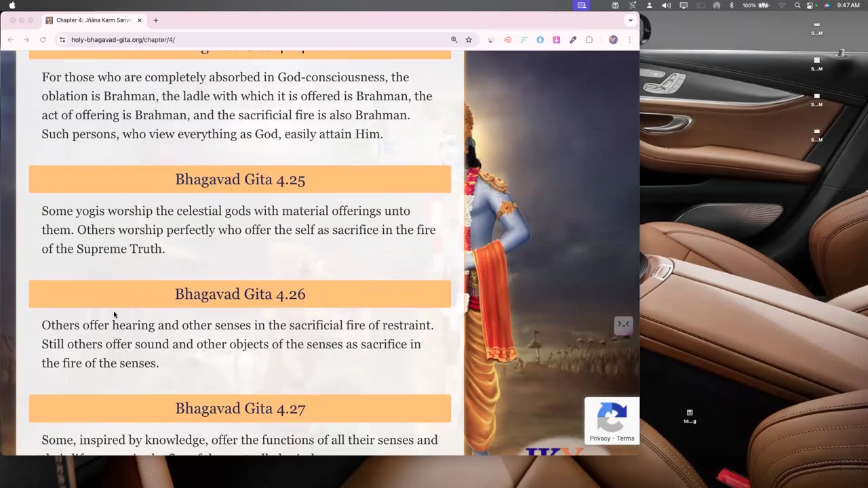868x488 pixels.
Task: Click the verse text beginning 'Some yogis worship'
Action: coord(239,230)
